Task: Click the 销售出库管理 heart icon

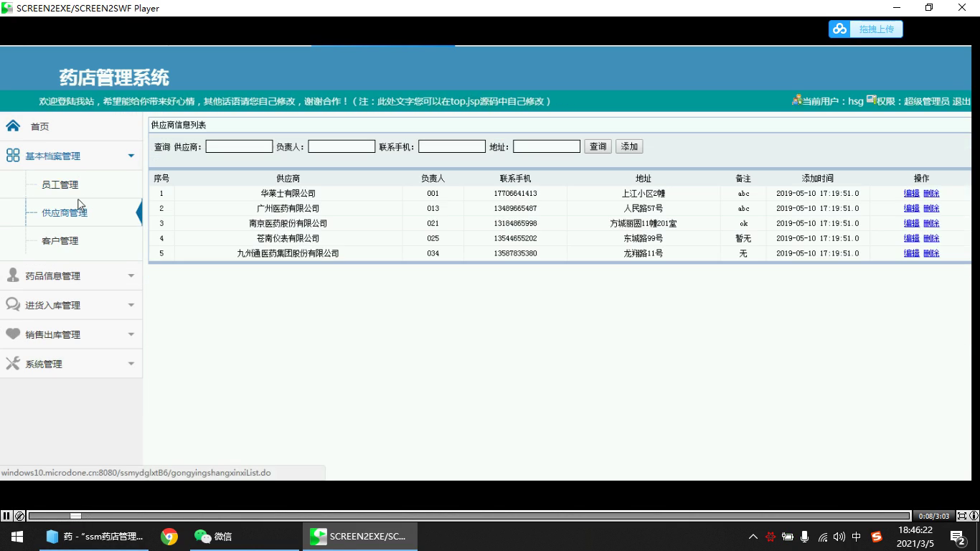Action: click(x=13, y=334)
